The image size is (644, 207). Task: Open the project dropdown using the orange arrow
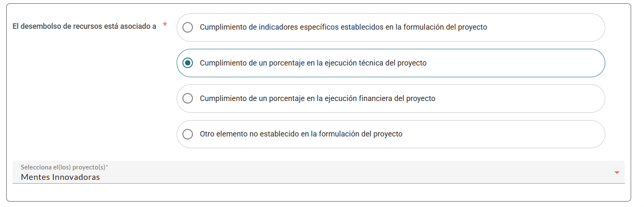[617, 173]
